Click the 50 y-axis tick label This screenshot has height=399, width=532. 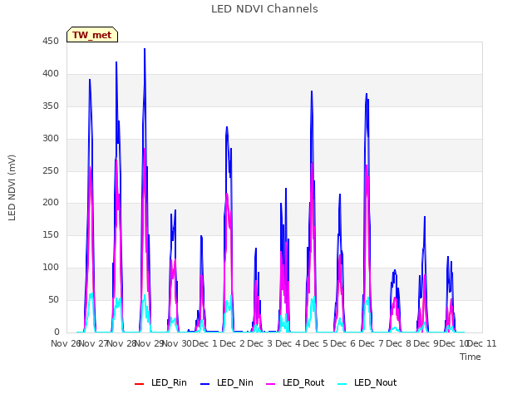pos(53,300)
